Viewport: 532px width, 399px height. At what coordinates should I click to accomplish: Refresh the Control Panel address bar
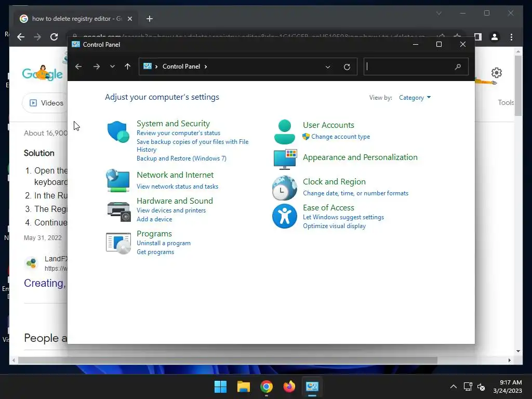(347, 67)
